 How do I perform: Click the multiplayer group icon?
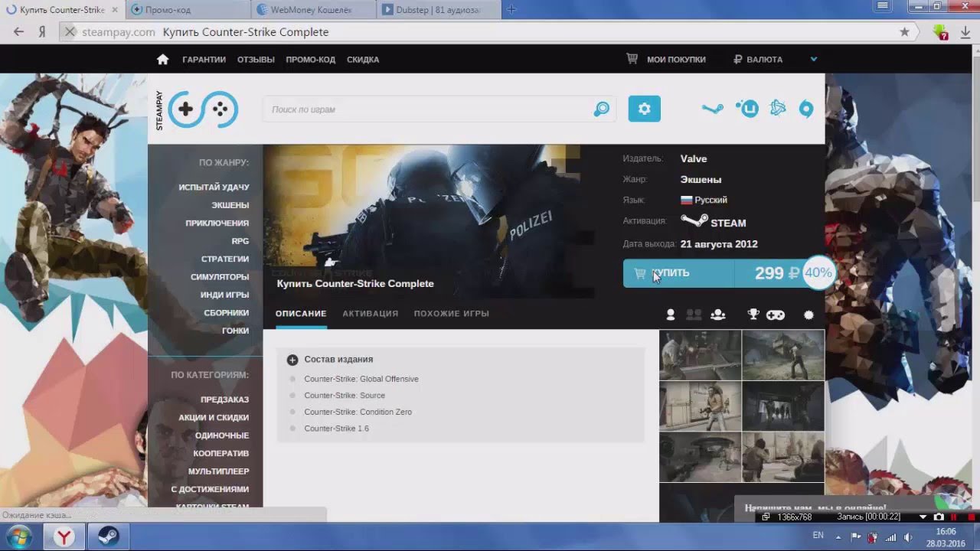pyautogui.click(x=718, y=315)
